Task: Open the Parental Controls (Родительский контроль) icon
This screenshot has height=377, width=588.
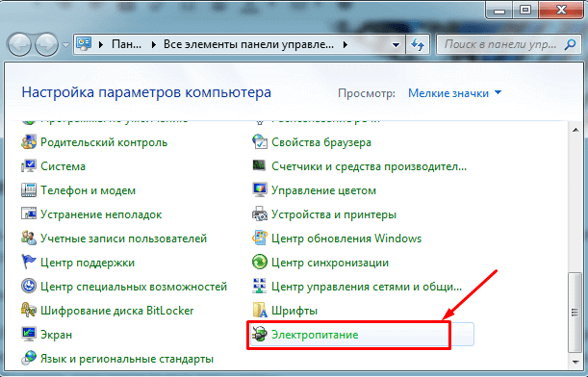Action: click(x=29, y=142)
